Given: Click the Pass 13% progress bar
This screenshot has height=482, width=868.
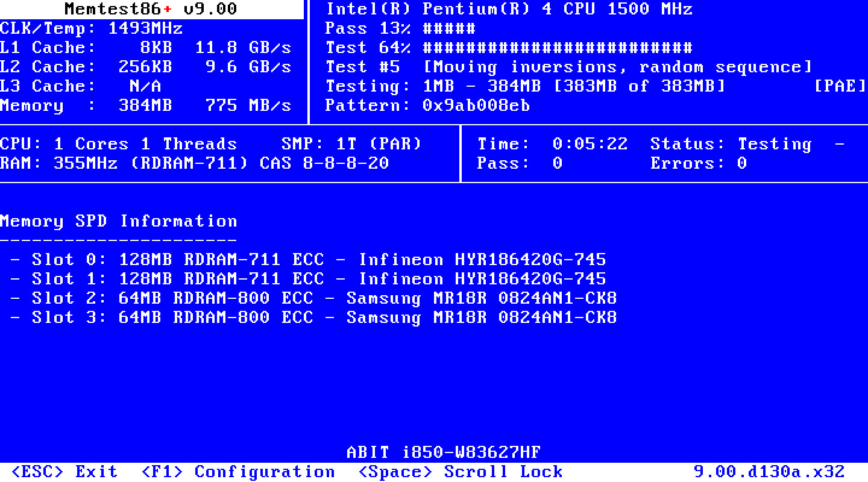Looking at the screenshot, I should (x=449, y=28).
